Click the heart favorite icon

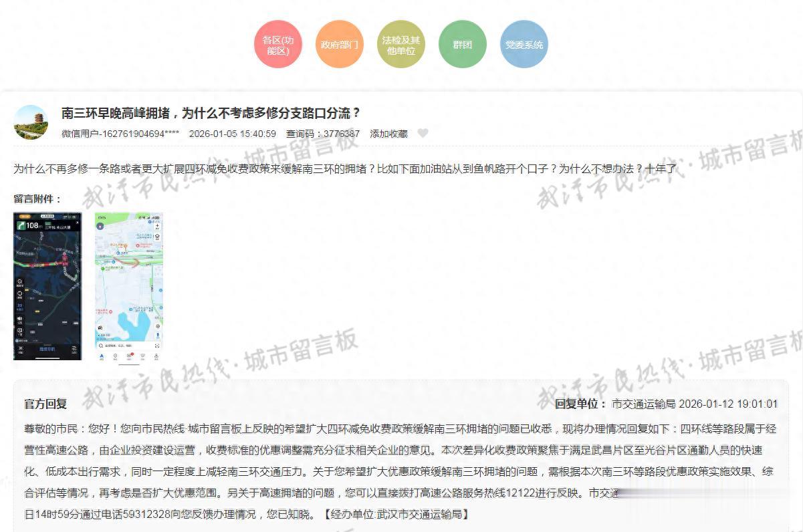pyautogui.click(x=423, y=134)
